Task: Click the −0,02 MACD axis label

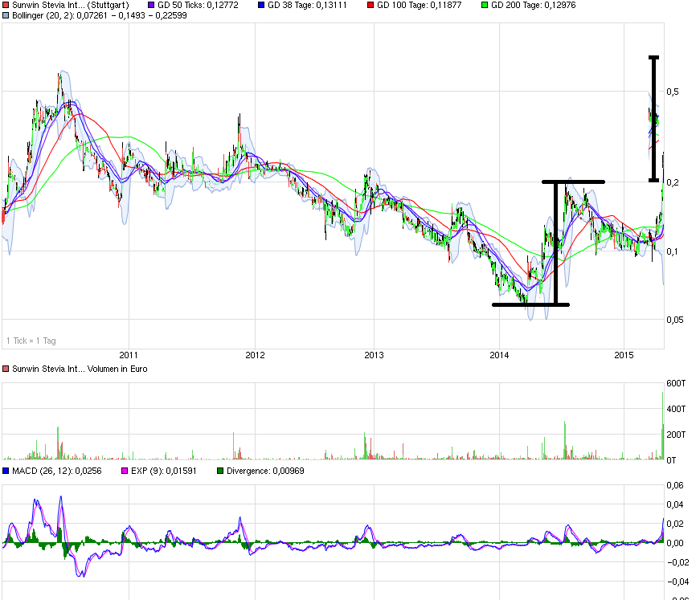Action: click(x=678, y=562)
